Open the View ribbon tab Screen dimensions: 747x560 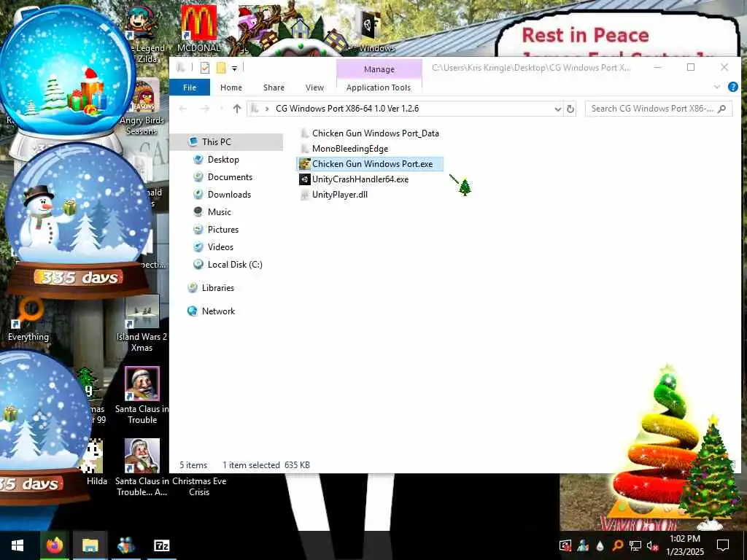point(314,87)
